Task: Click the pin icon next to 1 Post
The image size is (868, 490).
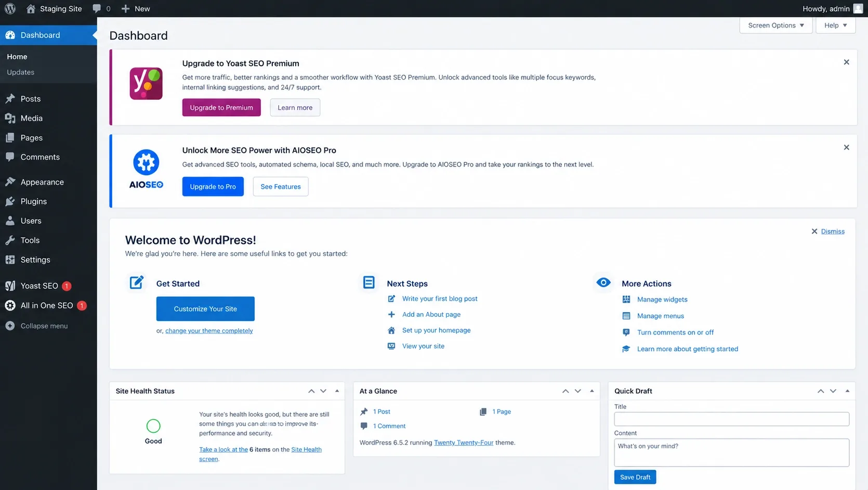Action: pyautogui.click(x=364, y=411)
